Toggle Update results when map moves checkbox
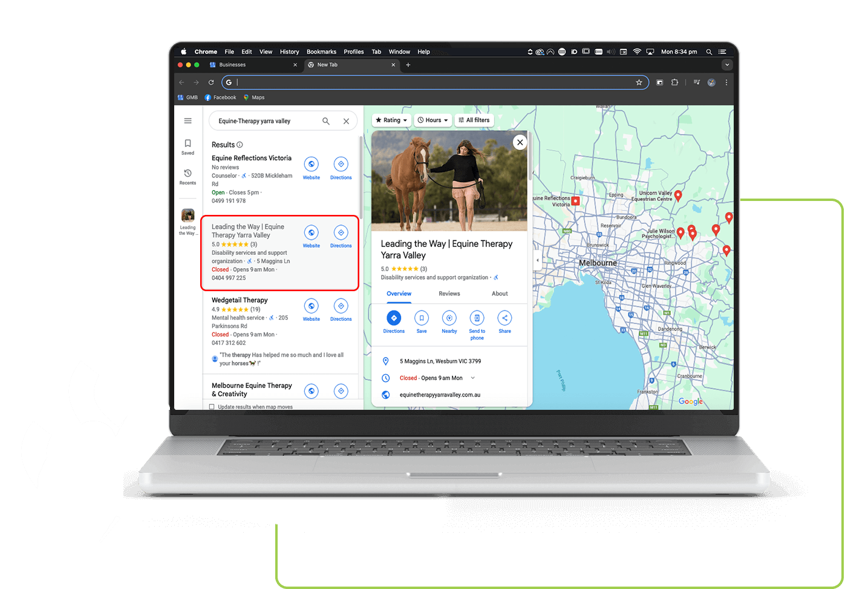Screen dimensions: 868x589 point(212,407)
